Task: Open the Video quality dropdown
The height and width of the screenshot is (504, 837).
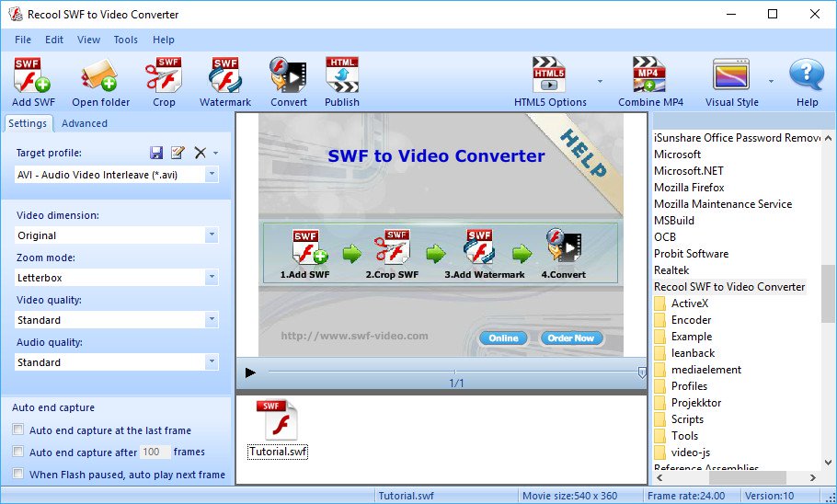Action: pos(212,319)
